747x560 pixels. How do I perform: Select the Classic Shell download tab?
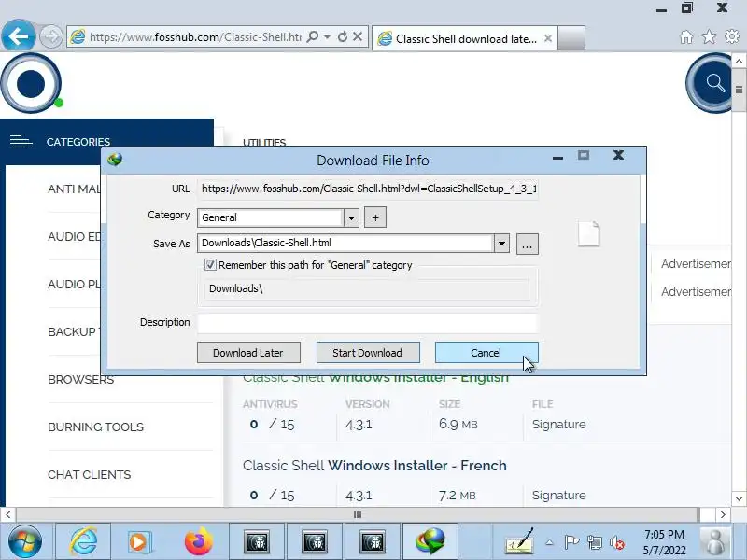click(463, 38)
